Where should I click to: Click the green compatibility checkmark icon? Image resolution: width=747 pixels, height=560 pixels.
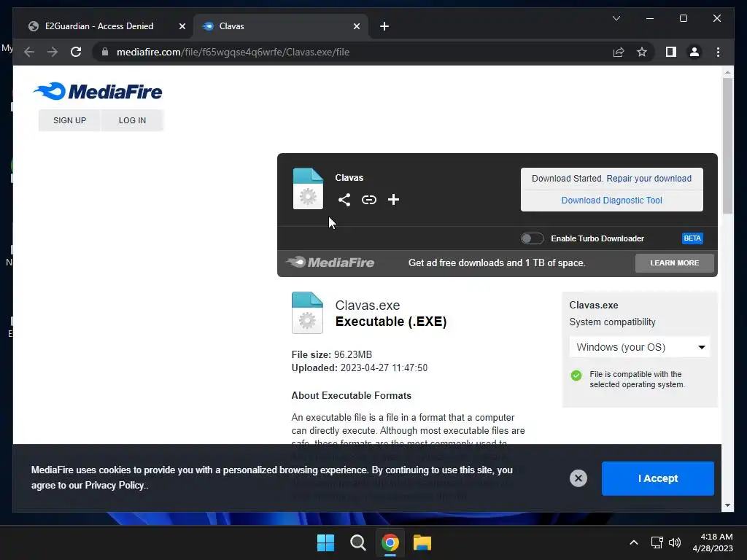pyautogui.click(x=576, y=376)
